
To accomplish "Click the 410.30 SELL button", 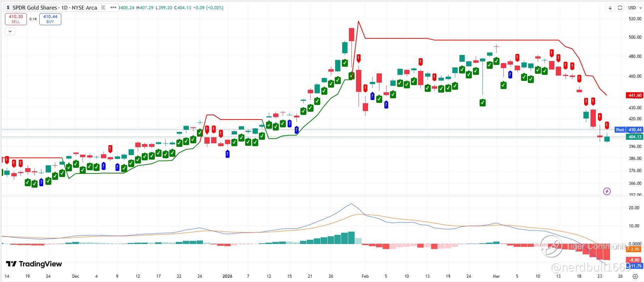I will point(16,19).
